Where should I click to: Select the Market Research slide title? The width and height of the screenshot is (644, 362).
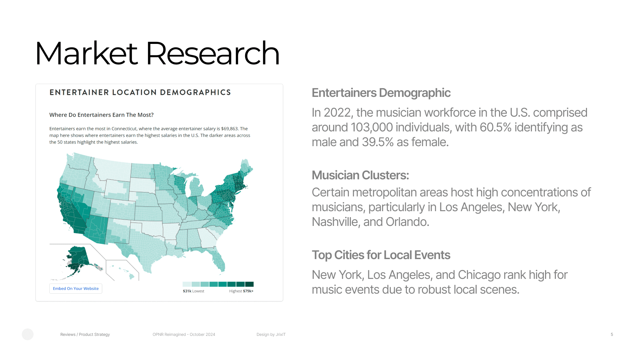[x=157, y=53]
